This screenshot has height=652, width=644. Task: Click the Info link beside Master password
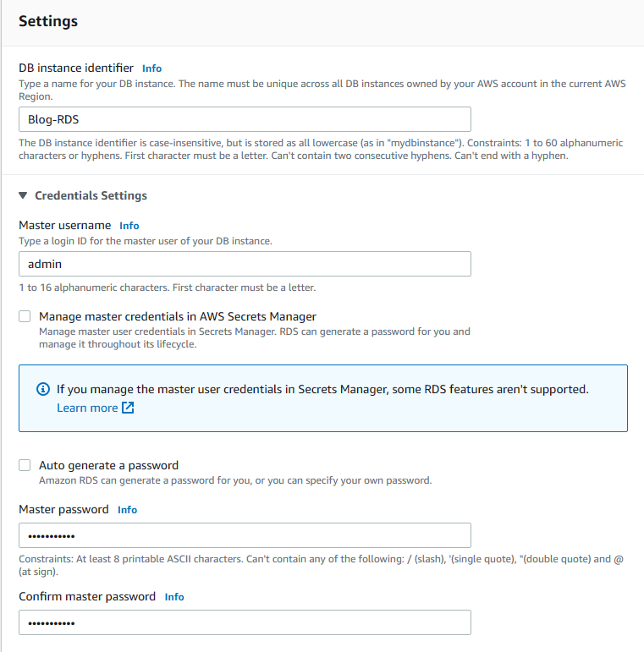127,510
